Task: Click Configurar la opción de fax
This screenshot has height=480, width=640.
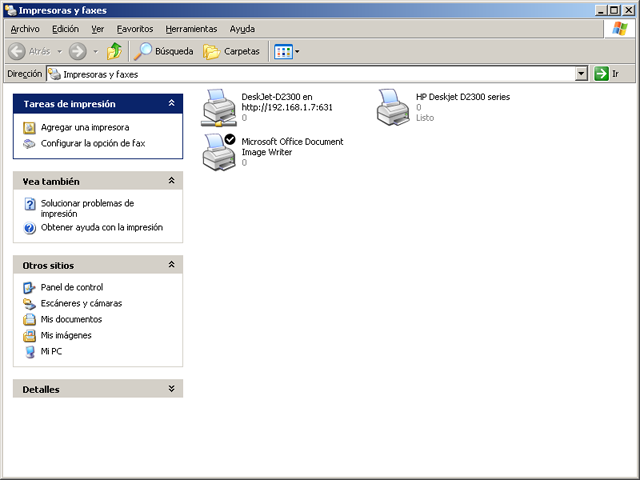Action: pos(92,143)
